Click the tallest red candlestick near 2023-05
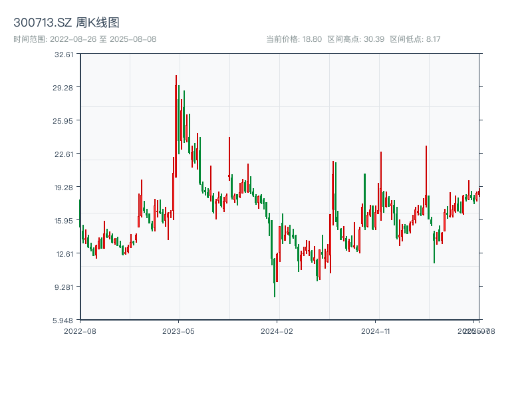The height and width of the screenshot is (399, 532). click(x=176, y=126)
